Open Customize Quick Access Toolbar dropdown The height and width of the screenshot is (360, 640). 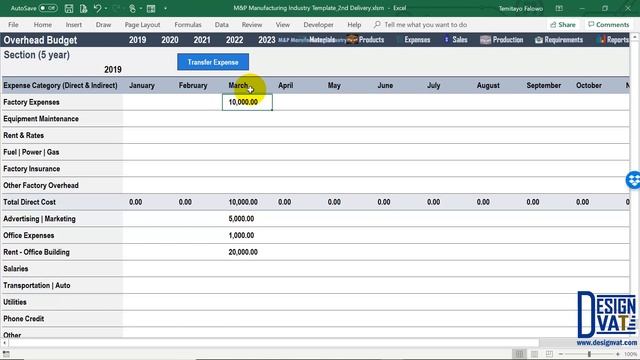[165, 8]
